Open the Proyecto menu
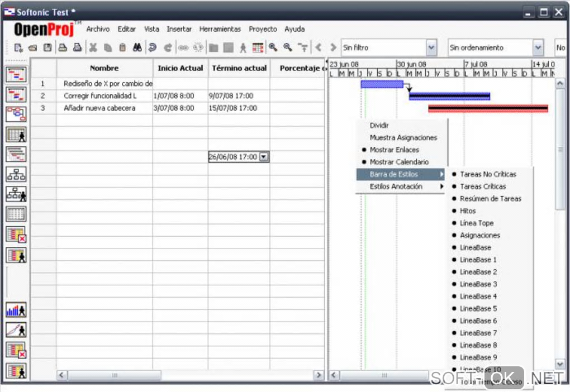Viewport: 570px width, 392px height. coord(263,29)
